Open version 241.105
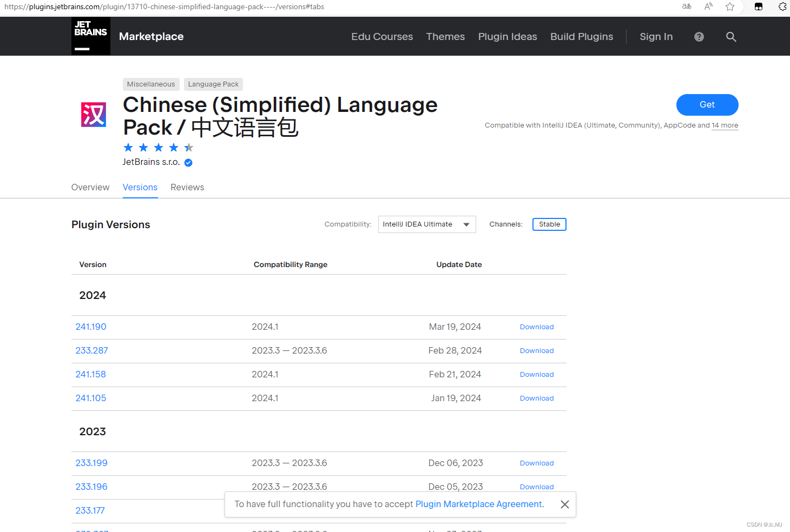The image size is (790, 532). 91,398
